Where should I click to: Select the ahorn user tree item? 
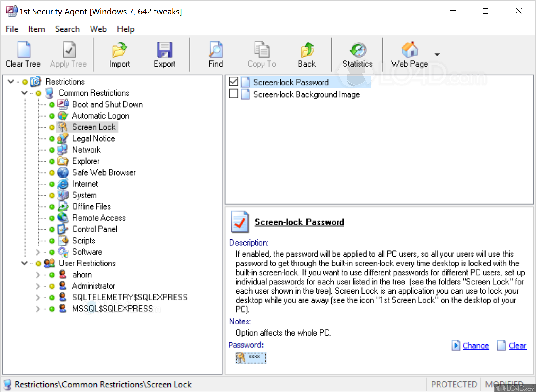coord(82,275)
